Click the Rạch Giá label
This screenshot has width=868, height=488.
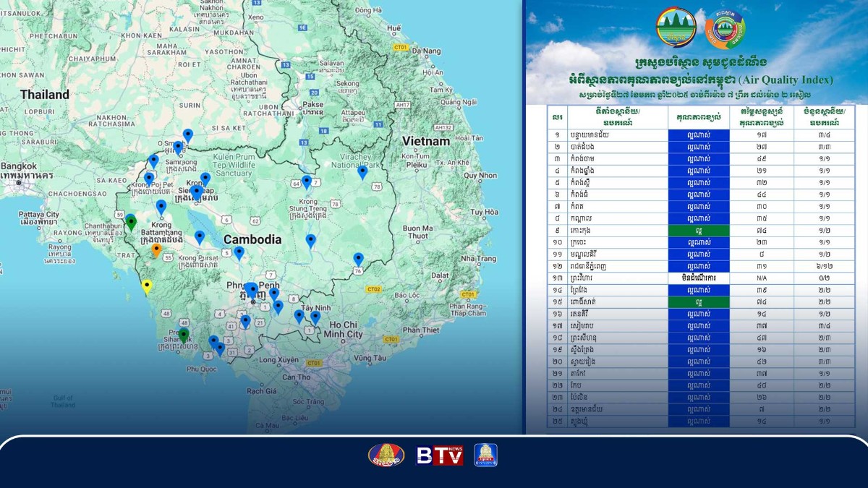coord(262,390)
